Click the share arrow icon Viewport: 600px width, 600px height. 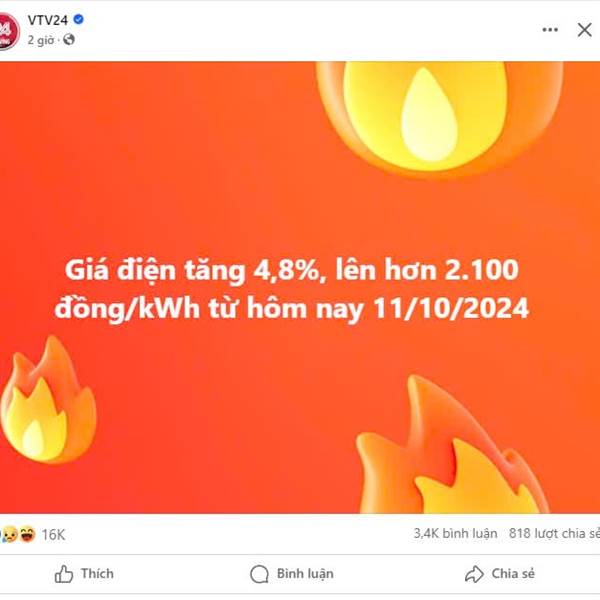474,574
